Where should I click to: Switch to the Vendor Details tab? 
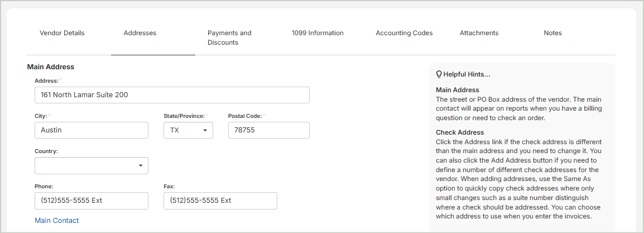(x=62, y=33)
